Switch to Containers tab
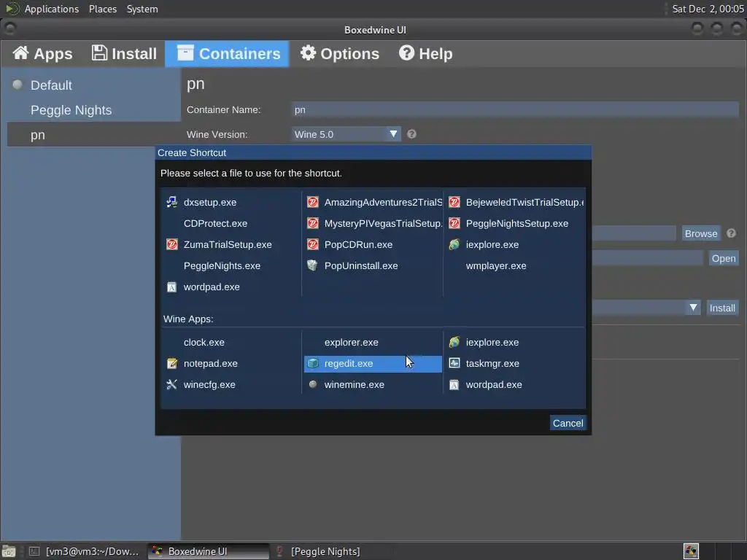747x560 pixels. click(228, 54)
